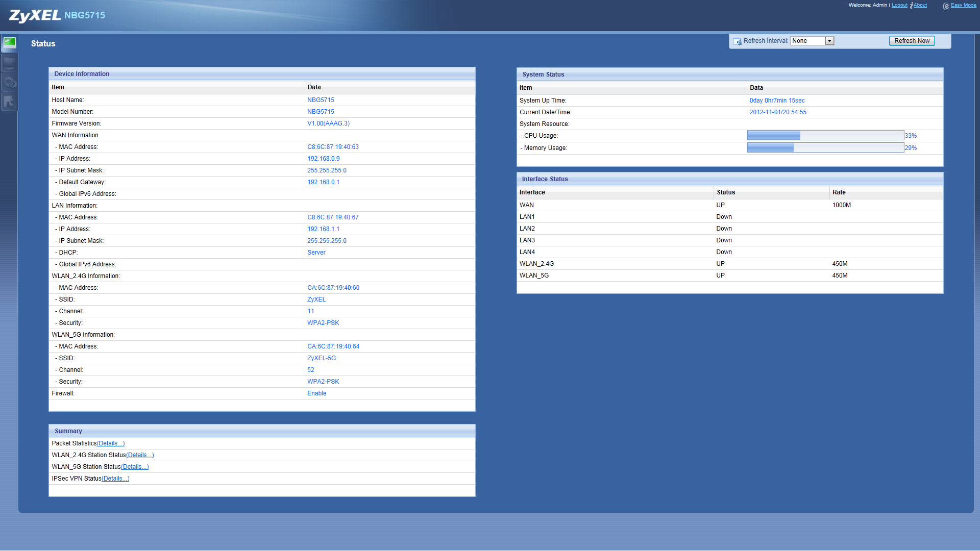Click the System Status panel header
The image size is (980, 551).
[730, 74]
